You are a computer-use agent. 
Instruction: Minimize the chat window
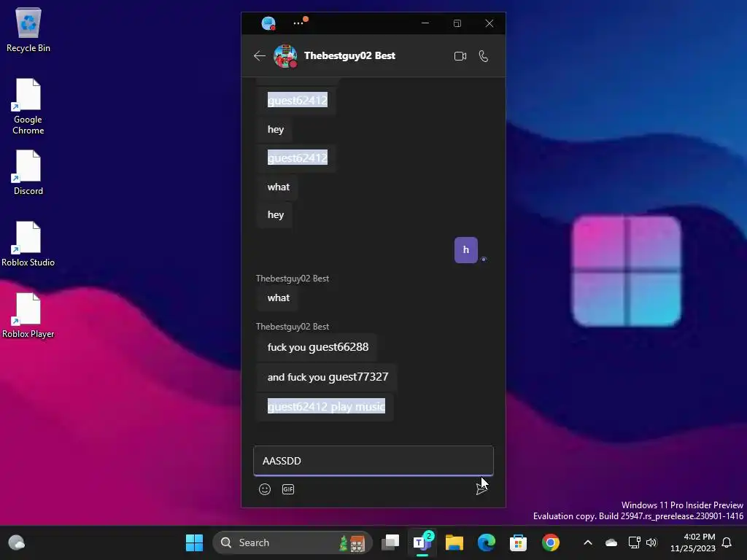click(425, 23)
